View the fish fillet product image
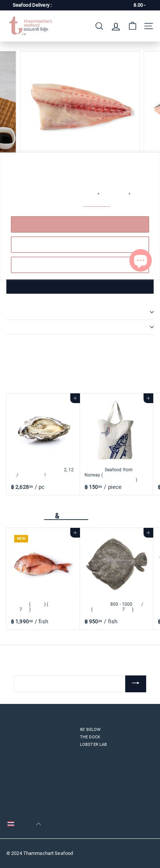 80,102
